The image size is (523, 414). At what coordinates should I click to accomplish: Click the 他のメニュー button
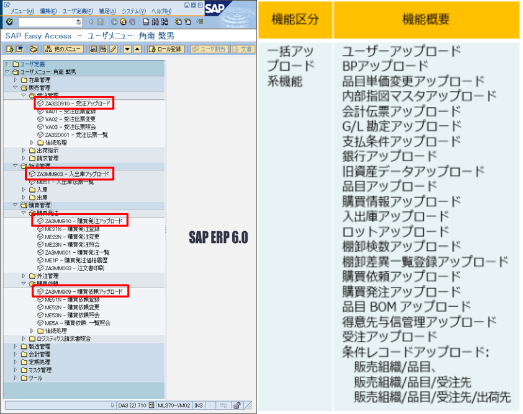click(x=63, y=49)
